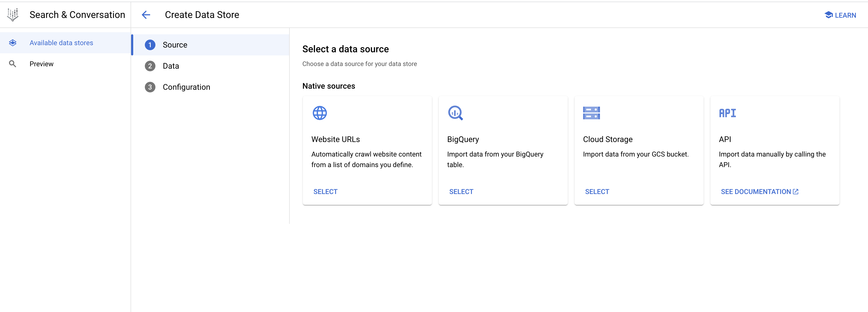Click the Select a data source heading
The height and width of the screenshot is (312, 868).
click(345, 49)
